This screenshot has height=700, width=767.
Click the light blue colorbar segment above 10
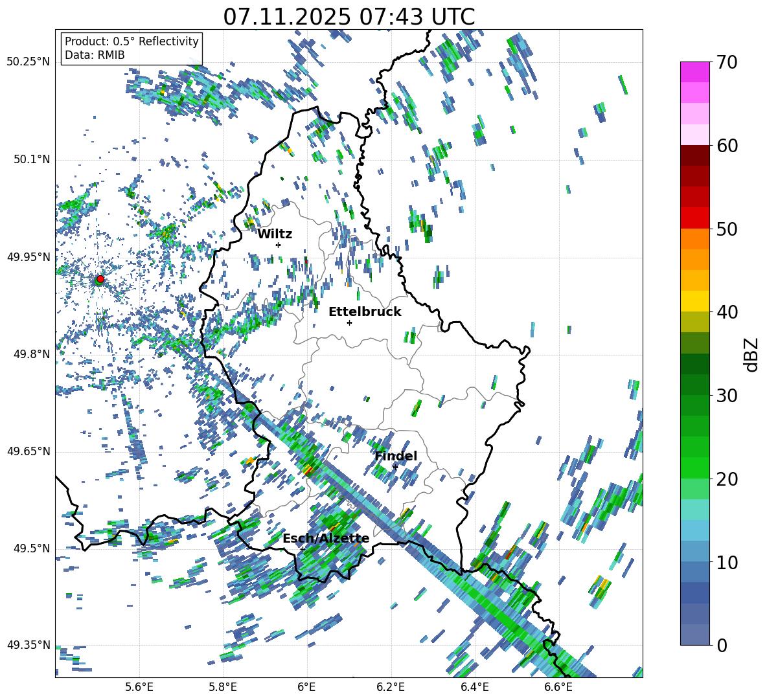click(x=694, y=551)
